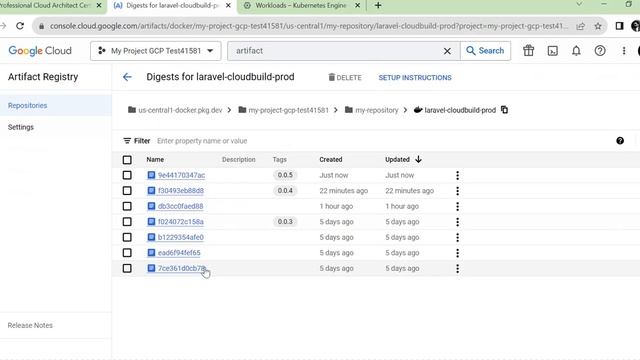This screenshot has height=360, width=640.
Task: Open digest db3cc0faed88 link
Action: click(x=180, y=206)
